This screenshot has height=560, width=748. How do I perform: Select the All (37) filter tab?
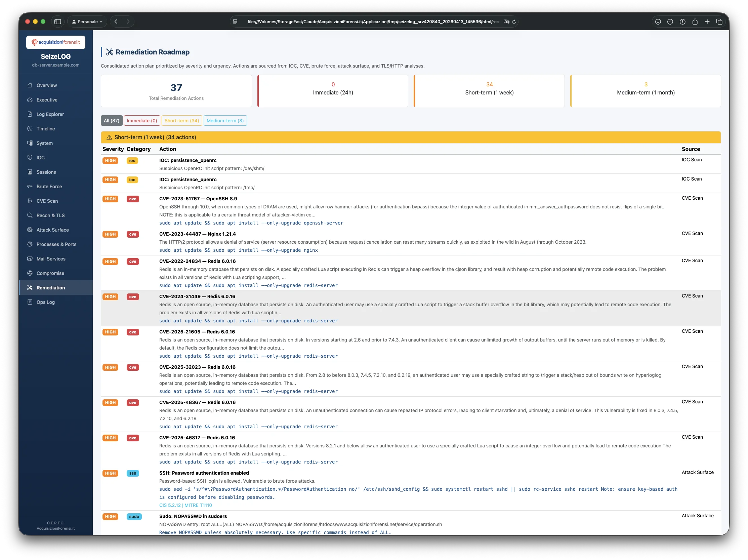click(x=111, y=120)
